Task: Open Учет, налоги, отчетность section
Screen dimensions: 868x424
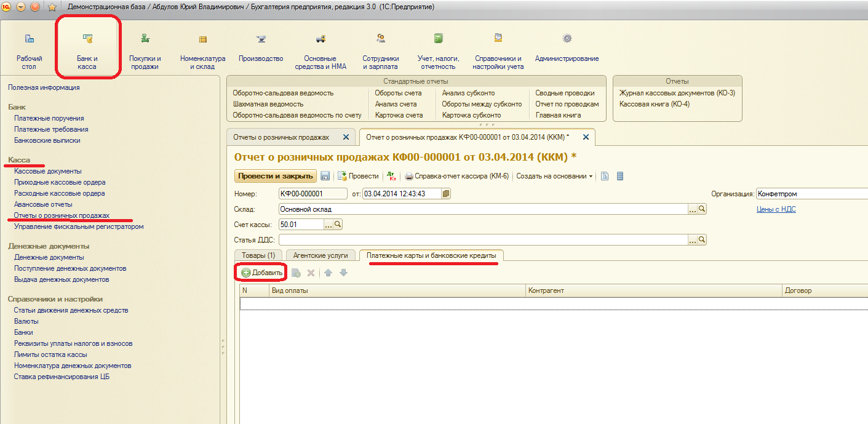Action: coord(438,50)
